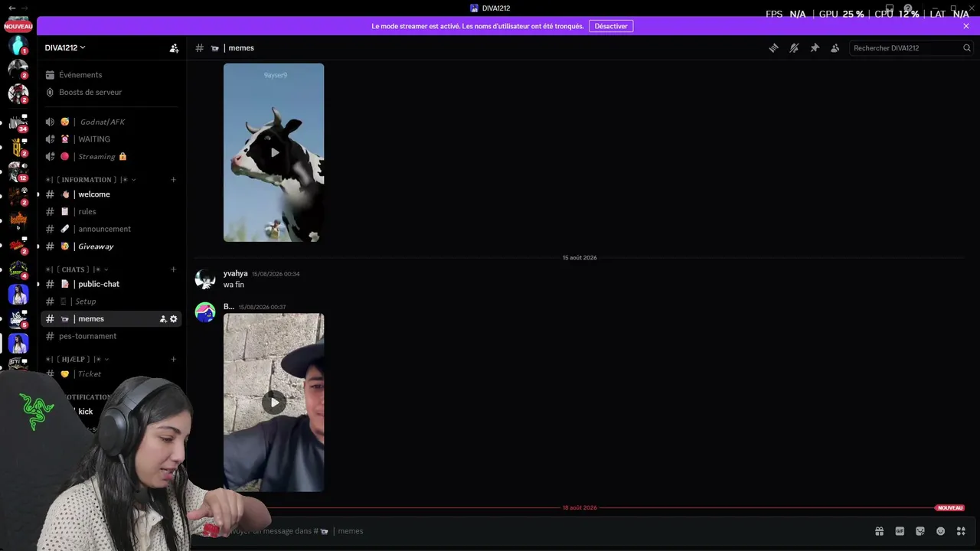Play the cow video
The image size is (980, 551).
(274, 152)
